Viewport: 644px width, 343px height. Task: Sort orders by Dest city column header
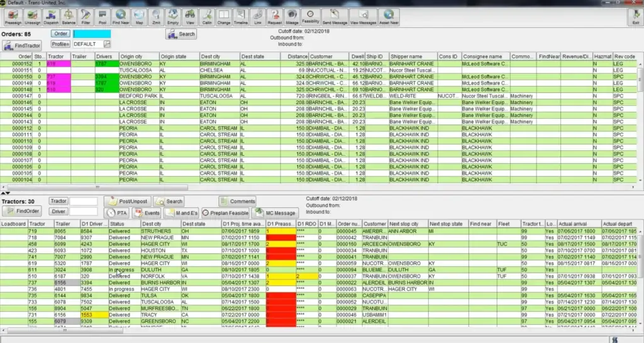click(219, 57)
